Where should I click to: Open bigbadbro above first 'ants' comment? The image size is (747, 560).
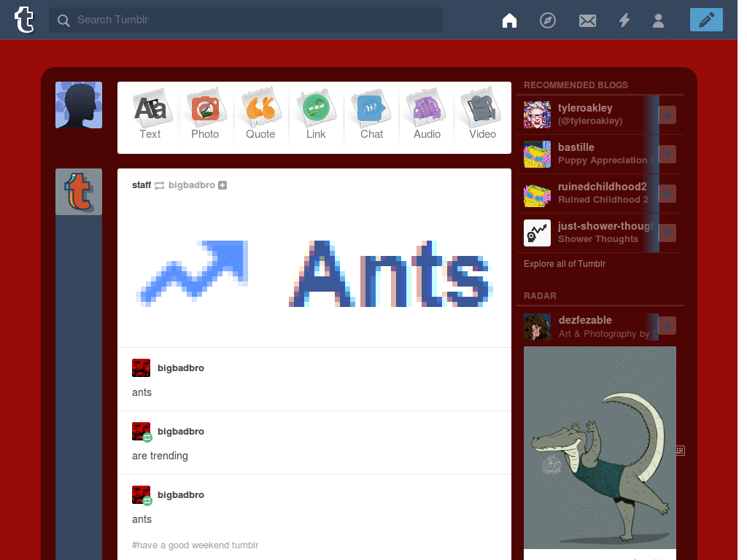tap(181, 367)
